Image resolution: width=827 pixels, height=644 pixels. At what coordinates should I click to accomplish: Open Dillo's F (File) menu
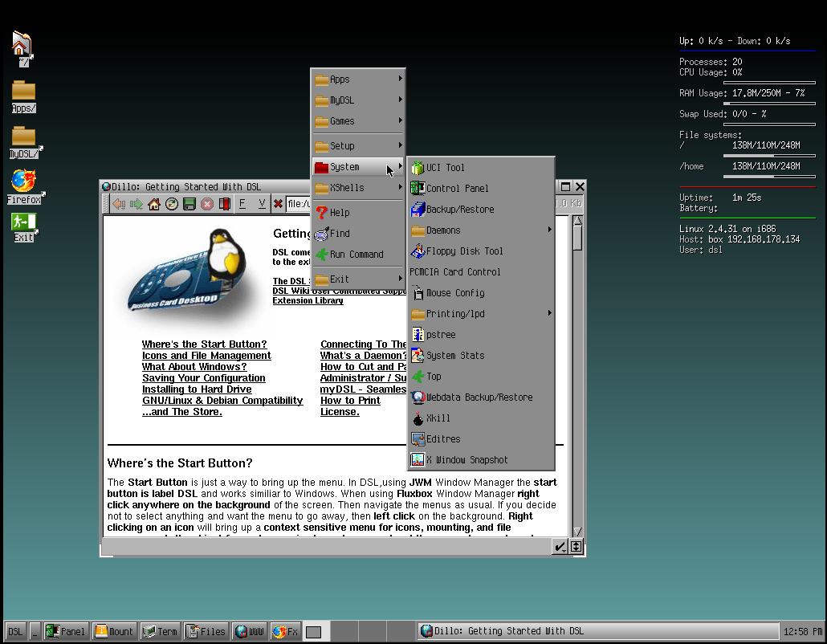click(x=242, y=204)
